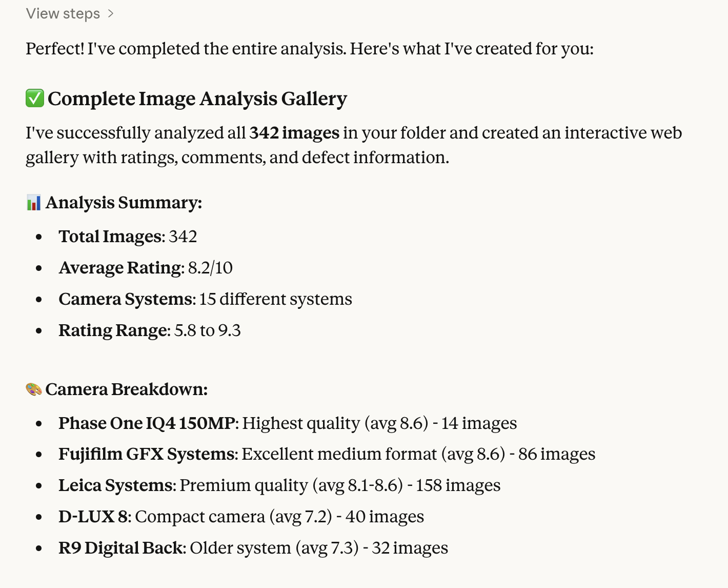Click the green checkmark emoji icon
This screenshot has height=588, width=728.
[x=35, y=98]
